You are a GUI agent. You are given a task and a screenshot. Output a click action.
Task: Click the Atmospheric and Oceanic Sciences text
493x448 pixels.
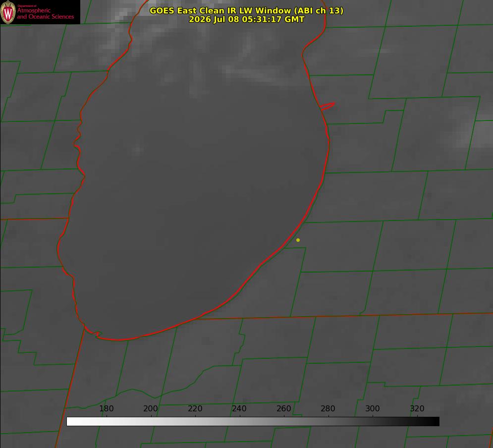pos(45,13)
